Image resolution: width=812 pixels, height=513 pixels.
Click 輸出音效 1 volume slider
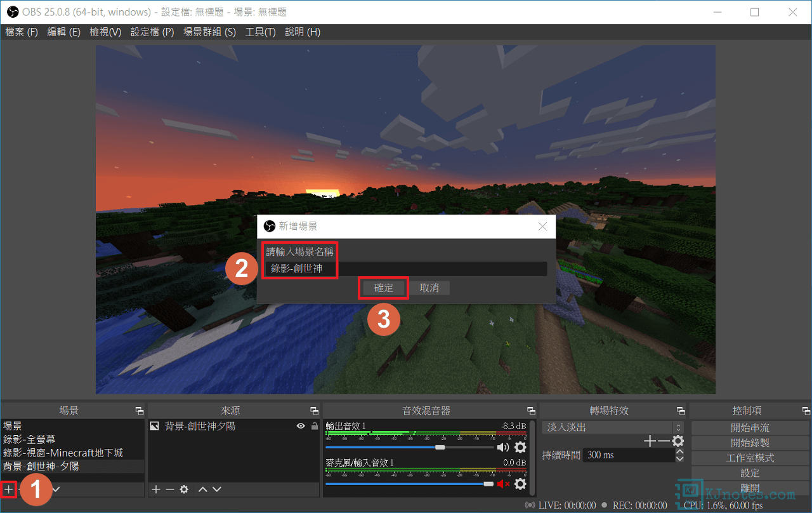pyautogui.click(x=409, y=448)
